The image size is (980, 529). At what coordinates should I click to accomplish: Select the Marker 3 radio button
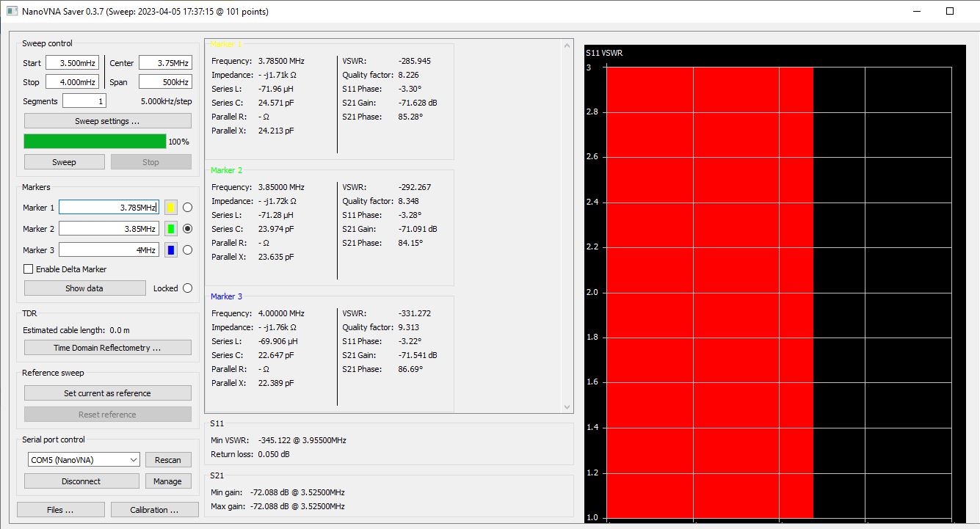point(187,250)
